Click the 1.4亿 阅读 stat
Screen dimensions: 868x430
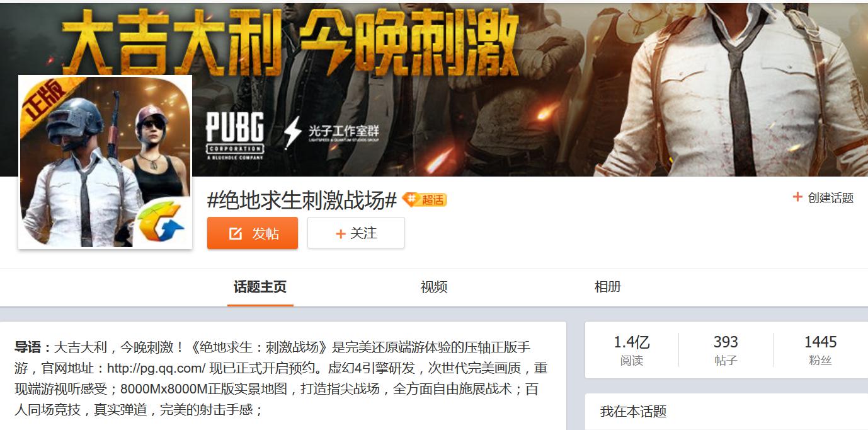tap(632, 350)
